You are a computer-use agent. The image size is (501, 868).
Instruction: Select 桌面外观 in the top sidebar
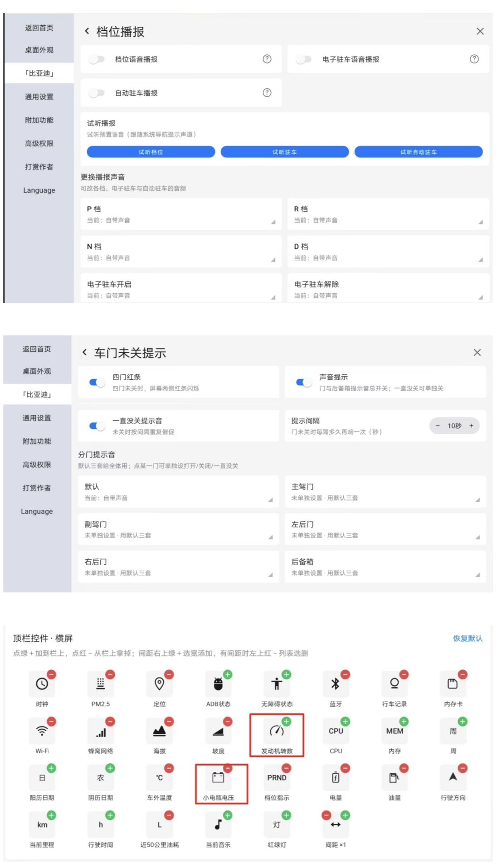coord(39,50)
